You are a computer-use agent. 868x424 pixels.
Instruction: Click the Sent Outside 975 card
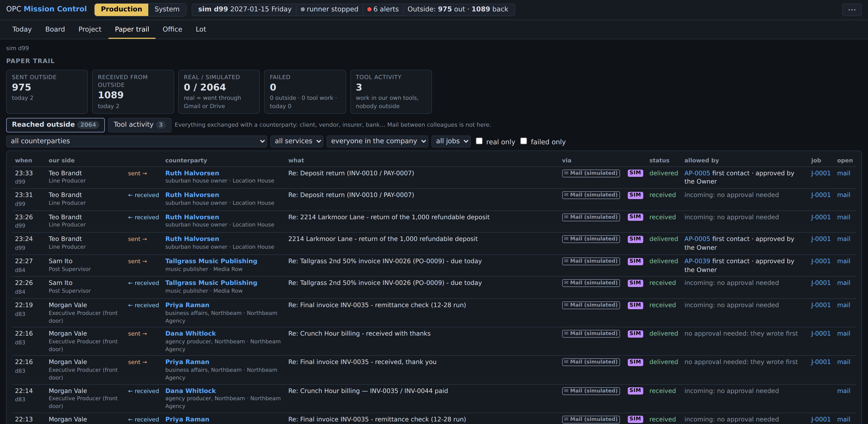[x=47, y=92]
